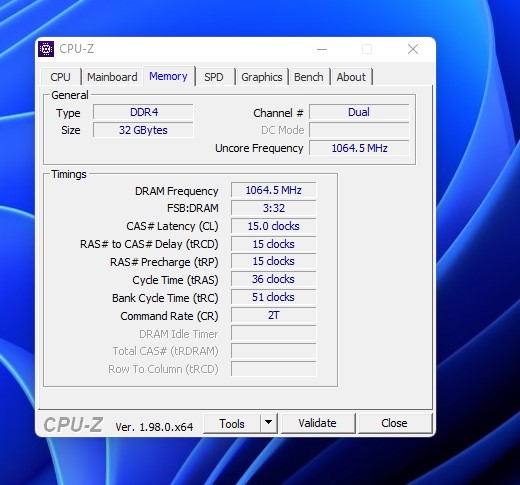520x485 pixels.
Task: Click the CPU-Z title text
Action: tap(77, 49)
